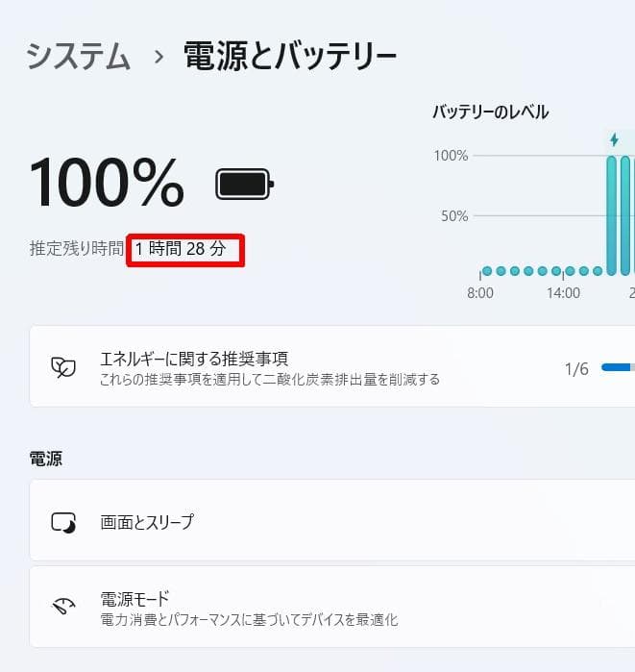Viewport: 635px width, 672px height.
Task: Open エネルギーに関する推奨事項 card
Action: point(332,367)
